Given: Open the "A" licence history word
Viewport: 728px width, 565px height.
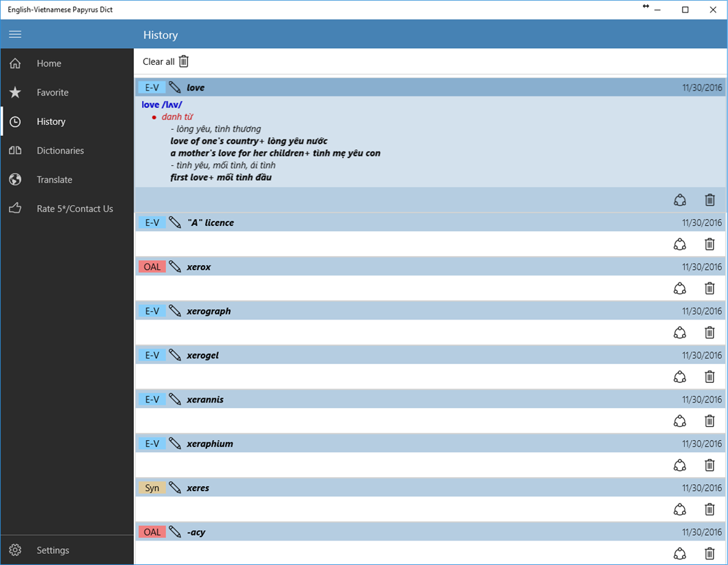Looking at the screenshot, I should [x=211, y=223].
